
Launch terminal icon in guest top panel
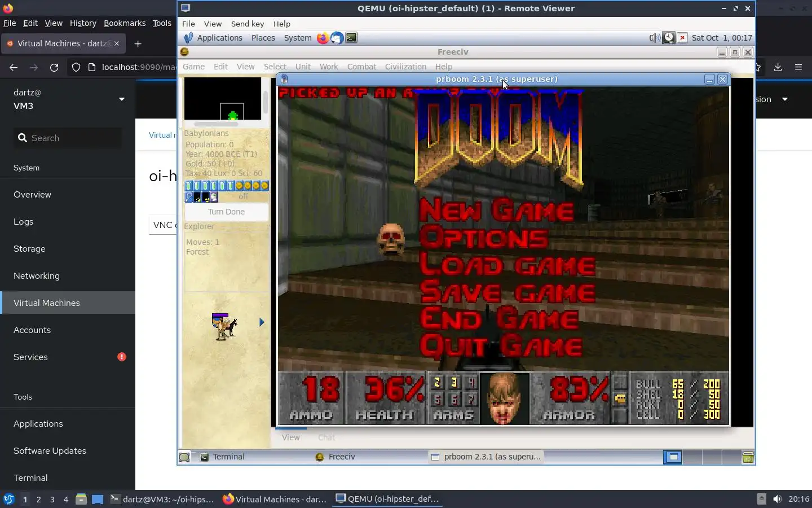point(351,38)
